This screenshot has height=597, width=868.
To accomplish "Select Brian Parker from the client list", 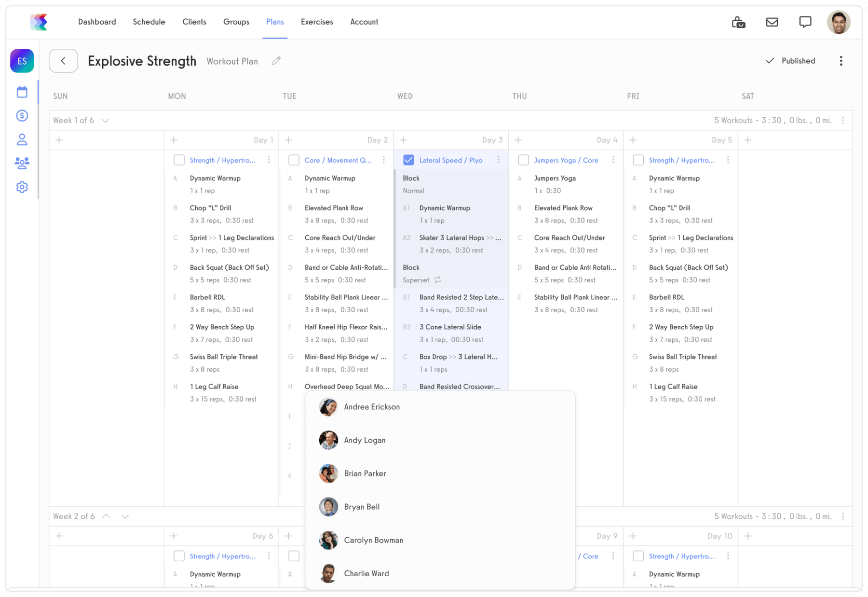I will [x=365, y=473].
